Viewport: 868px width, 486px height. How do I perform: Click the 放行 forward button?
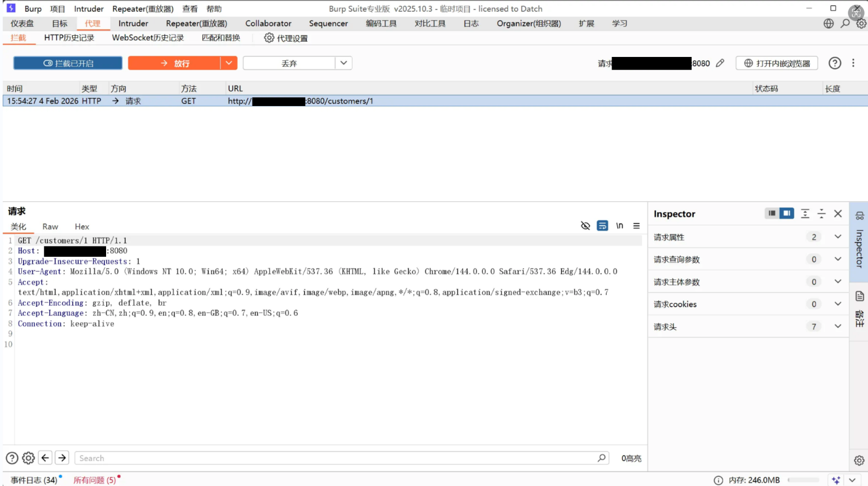click(174, 63)
